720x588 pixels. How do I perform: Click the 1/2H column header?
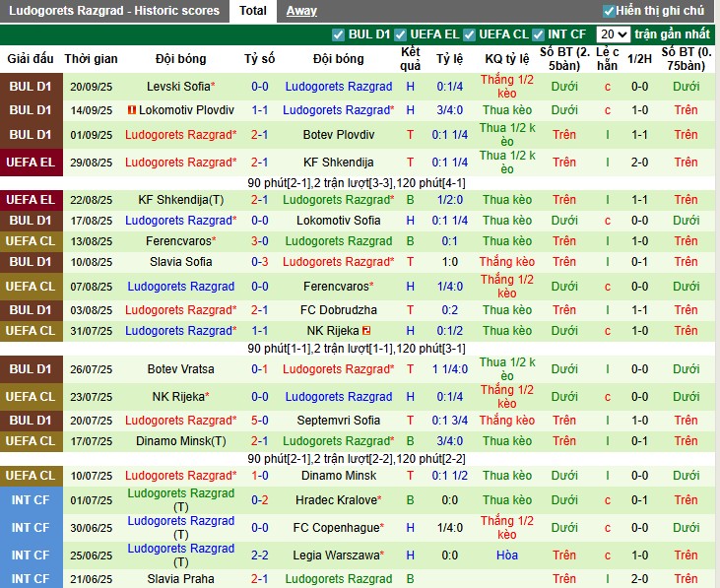pyautogui.click(x=639, y=59)
